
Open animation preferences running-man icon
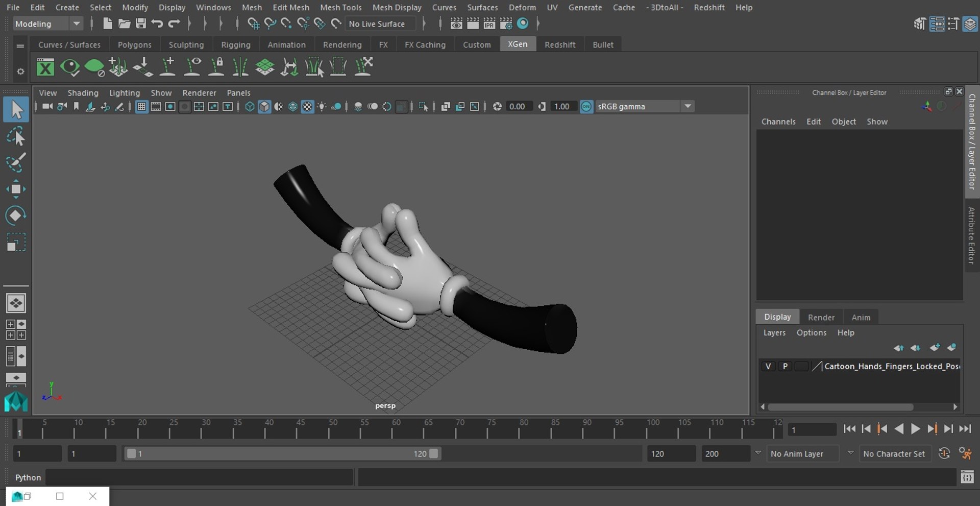(x=965, y=453)
